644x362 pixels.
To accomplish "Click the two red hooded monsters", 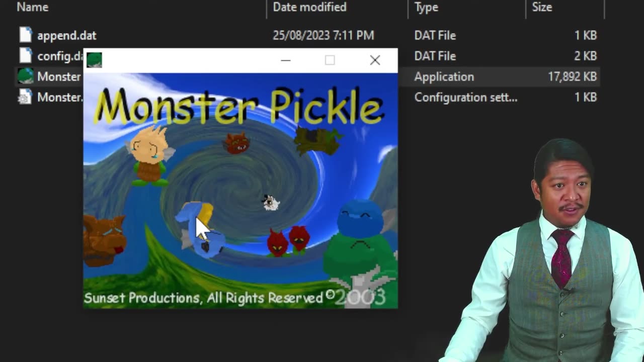I will coord(288,240).
